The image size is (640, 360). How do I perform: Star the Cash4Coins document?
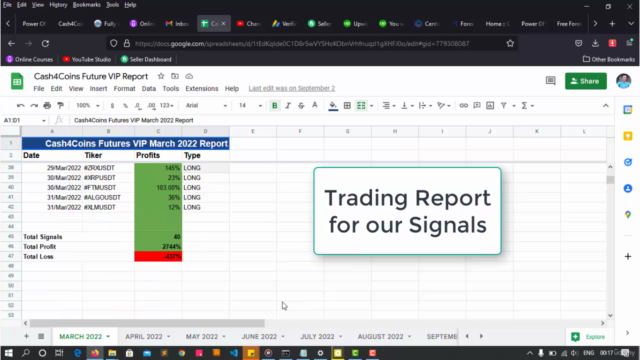point(161,76)
